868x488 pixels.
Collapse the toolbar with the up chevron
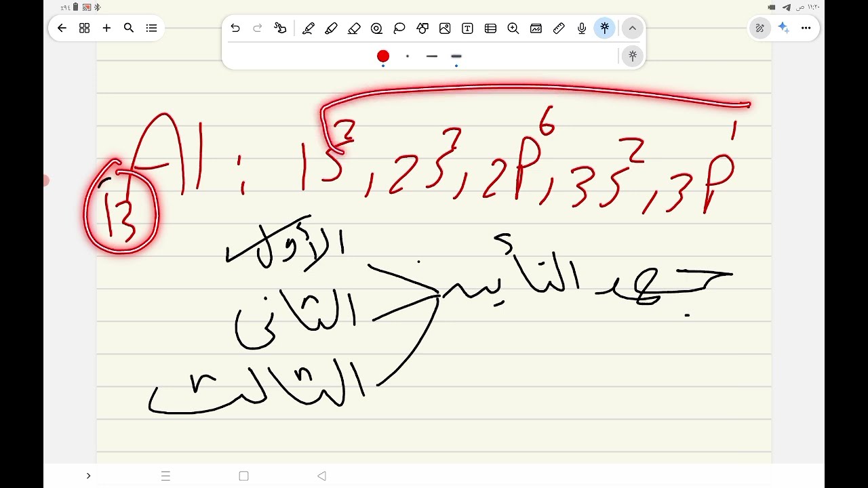point(632,28)
